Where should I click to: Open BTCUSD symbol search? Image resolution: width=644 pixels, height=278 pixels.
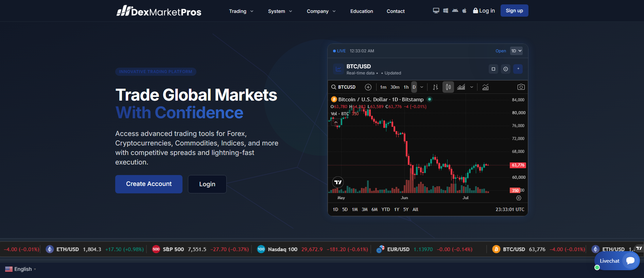(344, 87)
